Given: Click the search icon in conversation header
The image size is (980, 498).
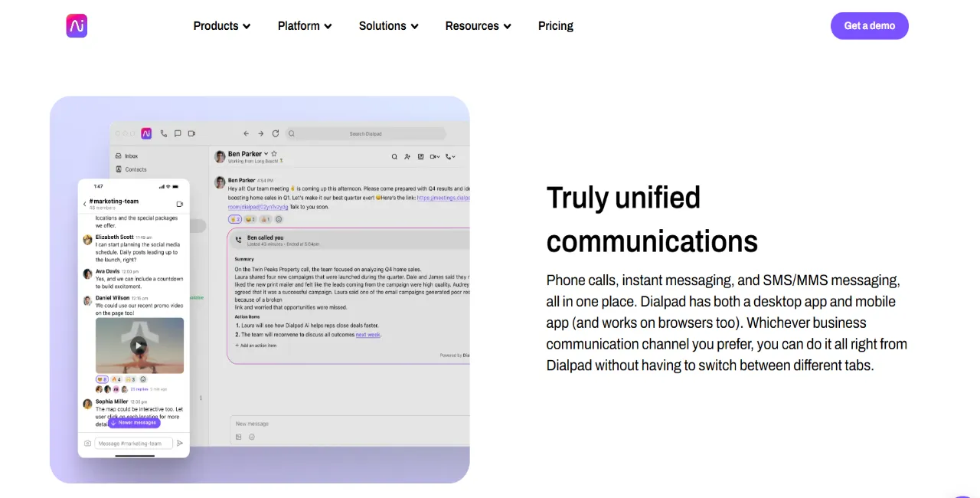Looking at the screenshot, I should pyautogui.click(x=395, y=156).
